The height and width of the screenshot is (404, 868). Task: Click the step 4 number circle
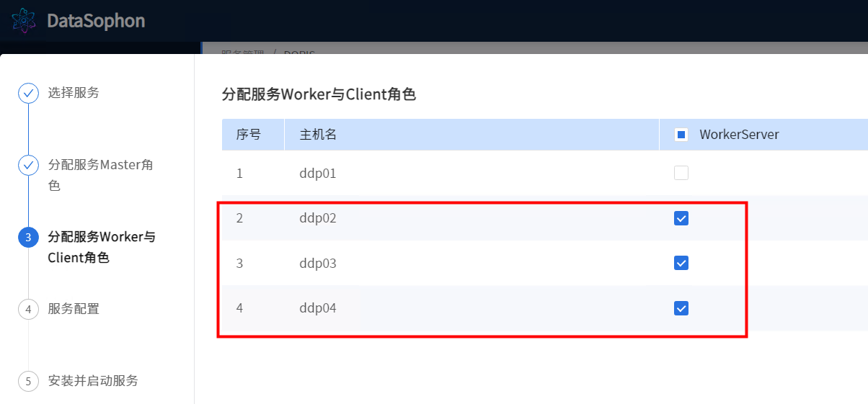pos(28,309)
